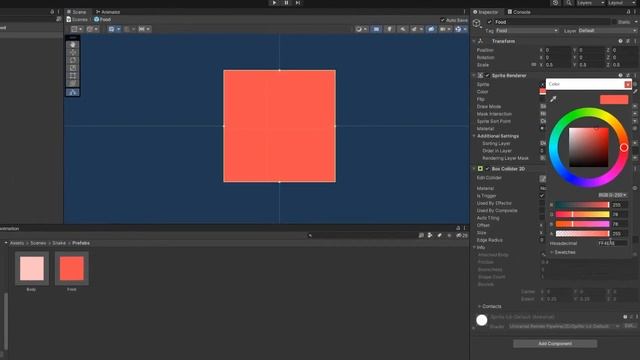Click the Inspector lock icon
Screen dimensions: 640x360
click(x=629, y=12)
